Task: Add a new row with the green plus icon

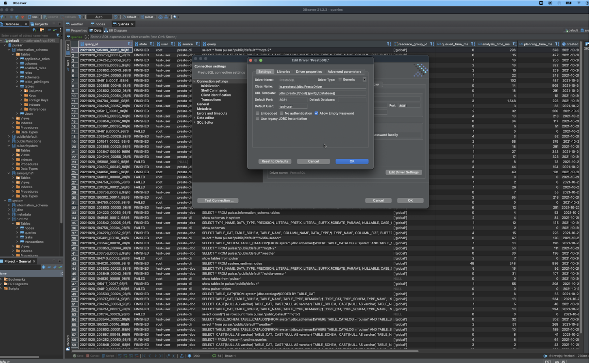Action: (x=125, y=356)
